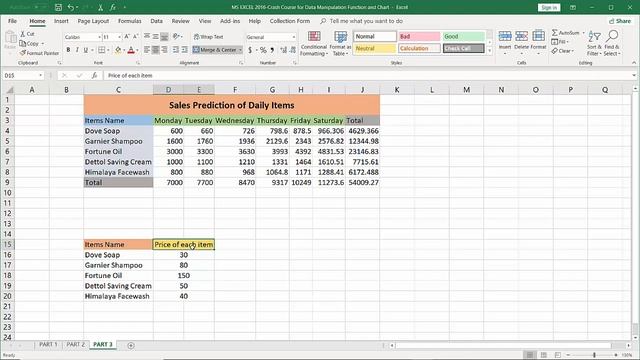Click the Fill Color paint bucket

click(118, 50)
